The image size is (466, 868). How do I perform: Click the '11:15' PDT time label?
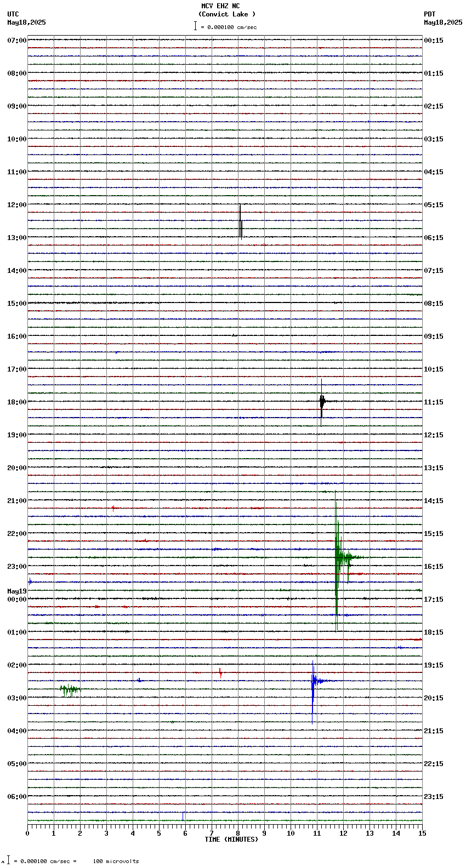click(x=434, y=402)
